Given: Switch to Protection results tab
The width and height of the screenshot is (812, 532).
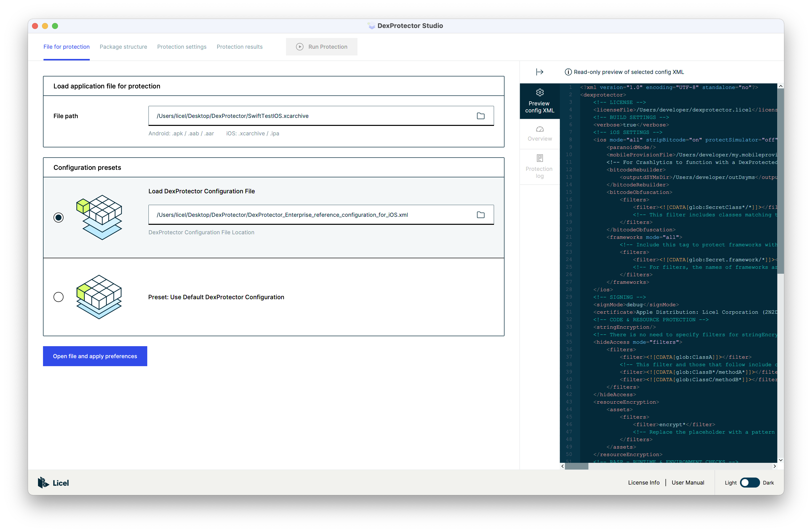Looking at the screenshot, I should [239, 47].
